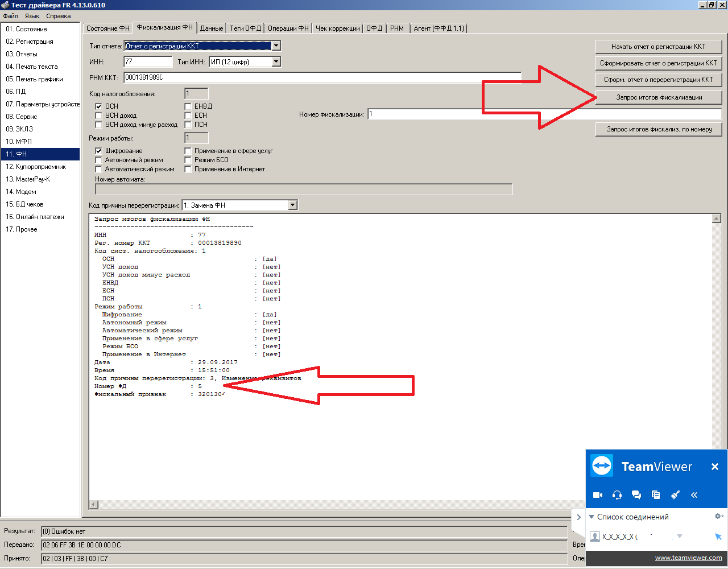The image size is (728, 569).
Task: Click the ИНН input field
Action: click(148, 62)
